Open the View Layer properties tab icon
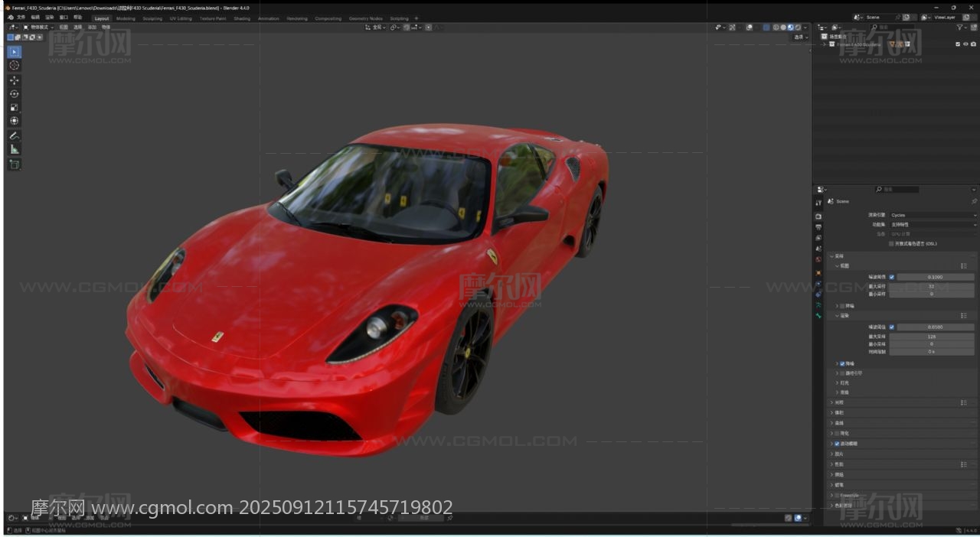 (818, 238)
